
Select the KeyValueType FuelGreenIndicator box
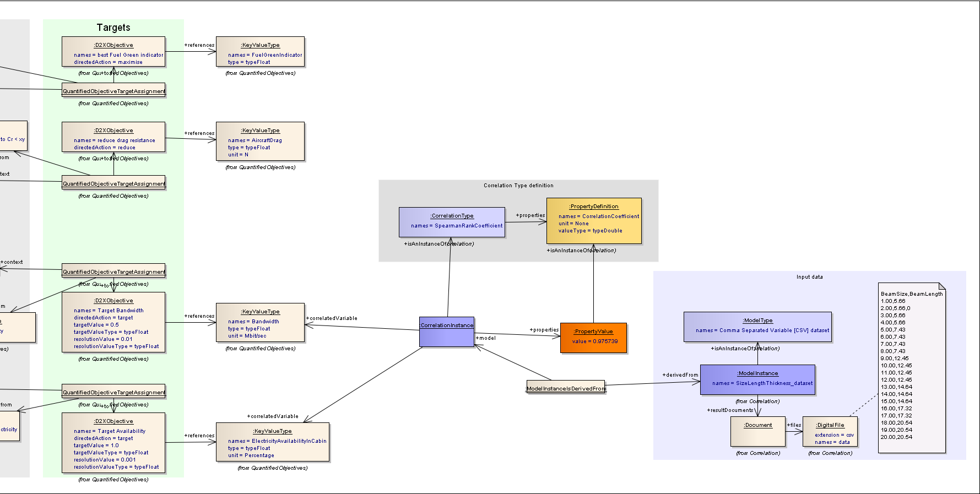[260, 52]
